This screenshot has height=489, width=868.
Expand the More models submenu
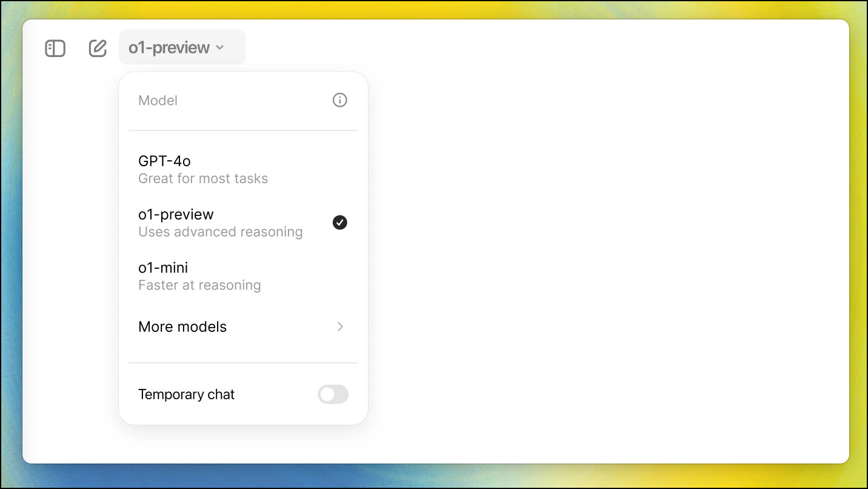point(243,326)
